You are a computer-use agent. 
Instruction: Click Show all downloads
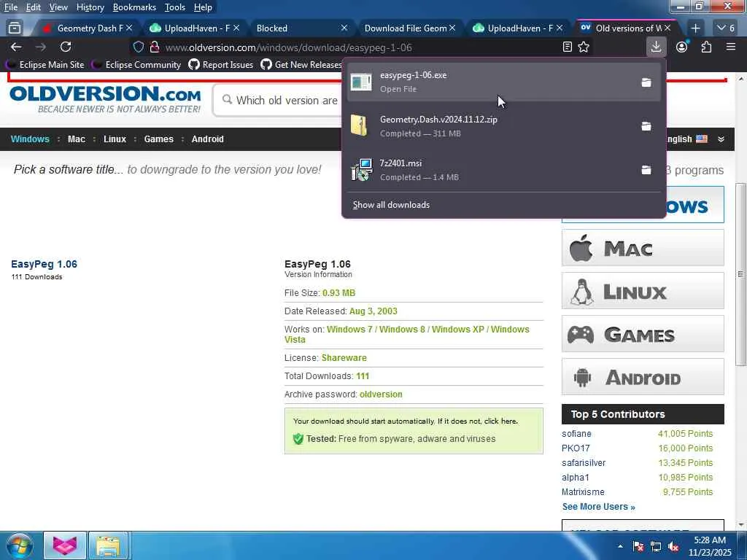391,205
